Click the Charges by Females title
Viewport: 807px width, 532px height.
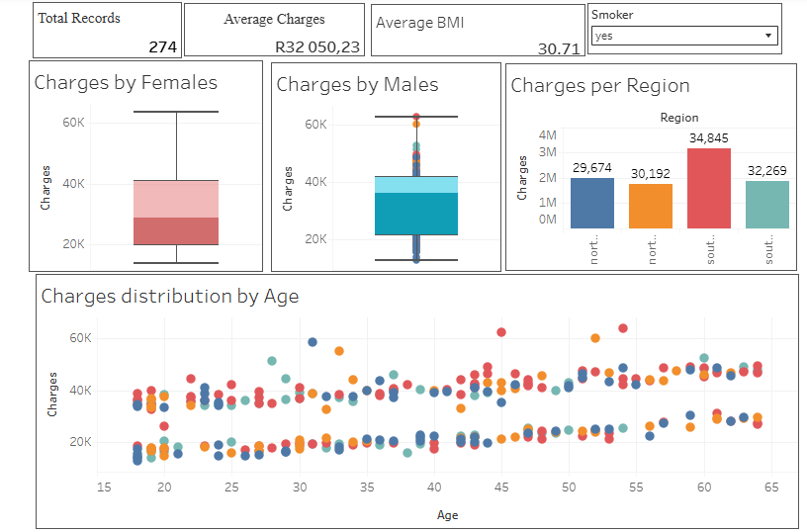[x=126, y=83]
